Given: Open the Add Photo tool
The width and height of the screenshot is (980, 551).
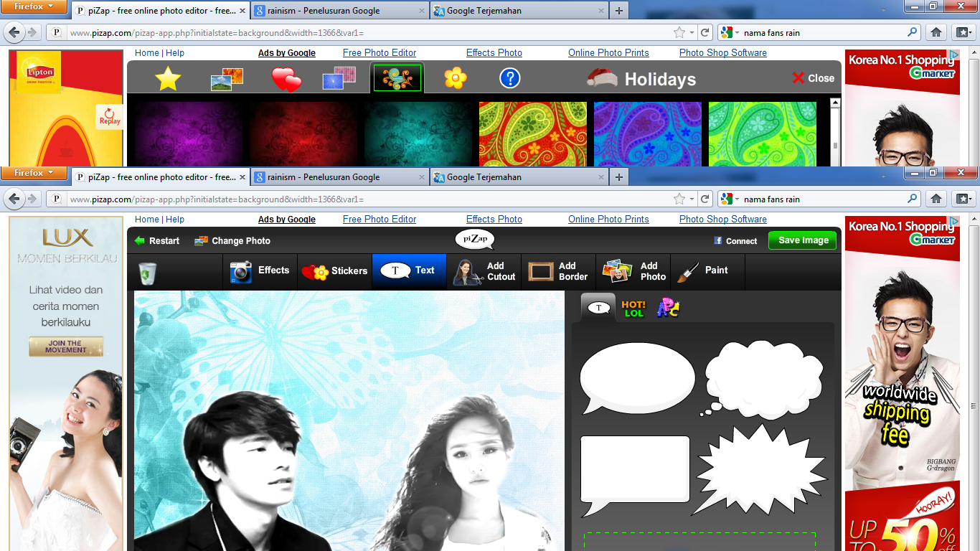Looking at the screenshot, I should [633, 271].
